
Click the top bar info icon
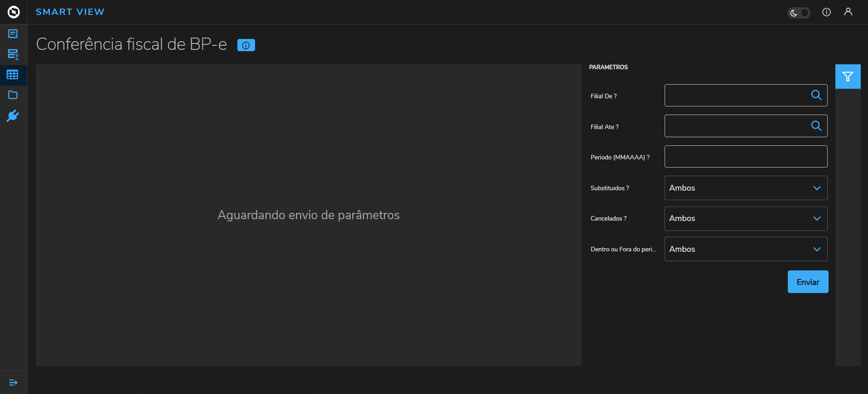click(x=827, y=12)
